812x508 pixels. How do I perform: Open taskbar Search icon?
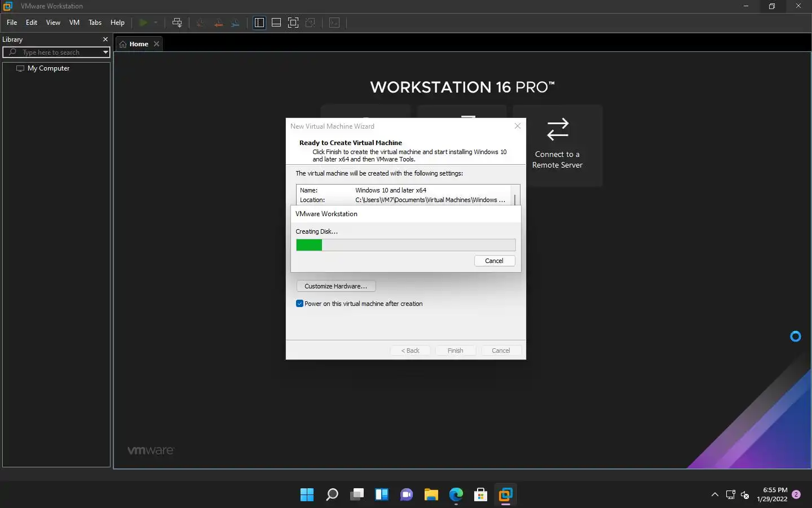click(x=332, y=495)
